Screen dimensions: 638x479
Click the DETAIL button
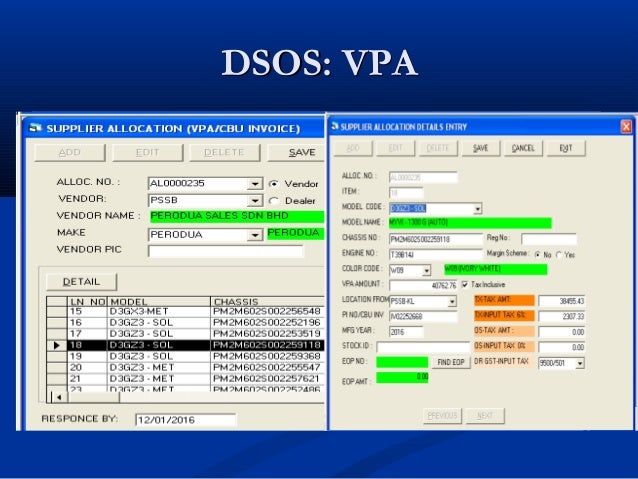point(81,282)
